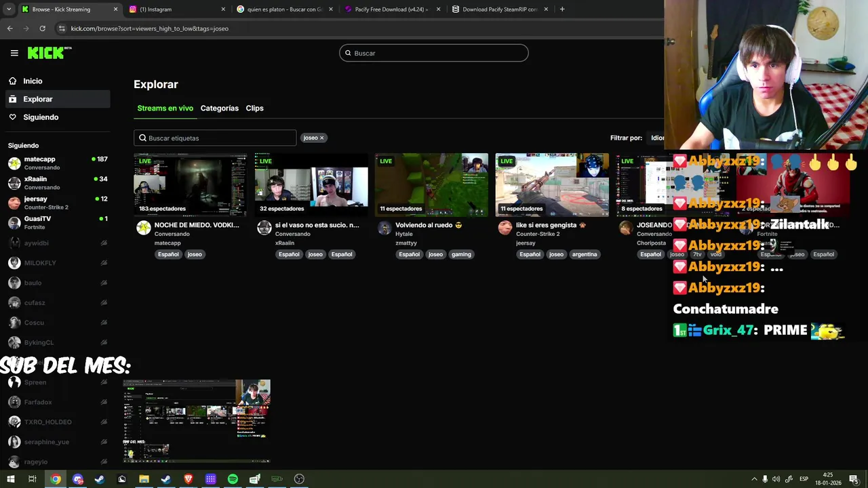Go to Inicio in the sidebar
868x488 pixels.
pos(33,81)
